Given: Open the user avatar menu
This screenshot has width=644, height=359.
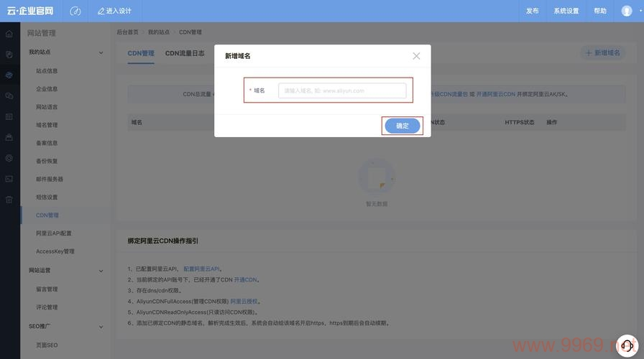Looking at the screenshot, I should point(627,11).
